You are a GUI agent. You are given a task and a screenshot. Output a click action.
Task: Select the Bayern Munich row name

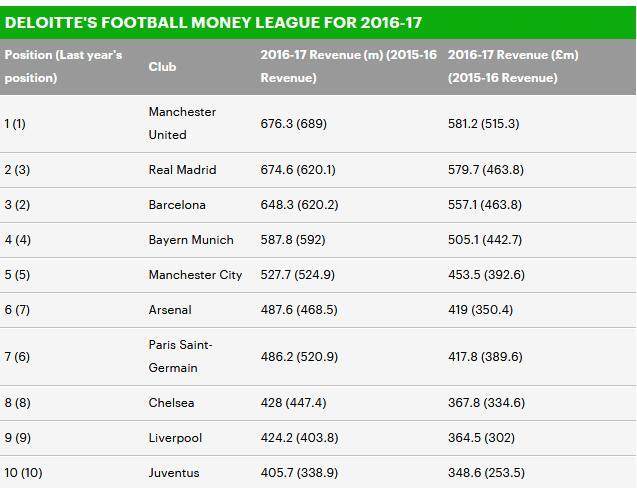[191, 240]
